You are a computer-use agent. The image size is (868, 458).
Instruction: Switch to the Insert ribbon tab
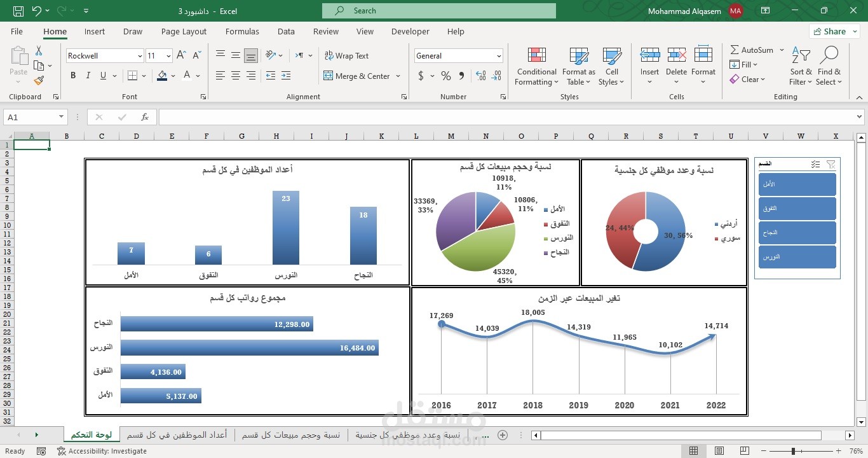point(95,31)
